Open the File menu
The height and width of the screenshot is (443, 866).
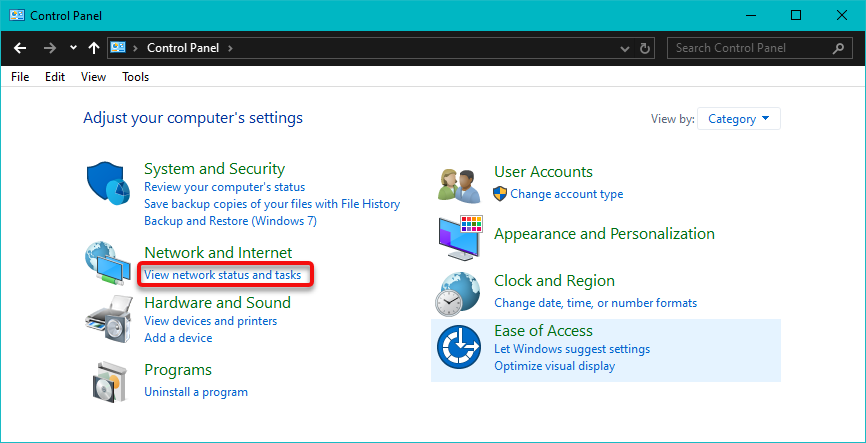(x=20, y=77)
